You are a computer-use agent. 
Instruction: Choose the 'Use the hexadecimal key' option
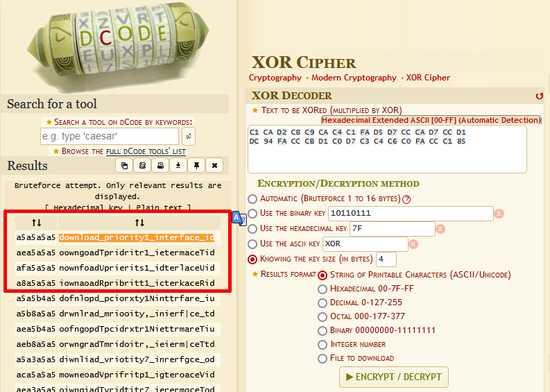[x=252, y=229]
